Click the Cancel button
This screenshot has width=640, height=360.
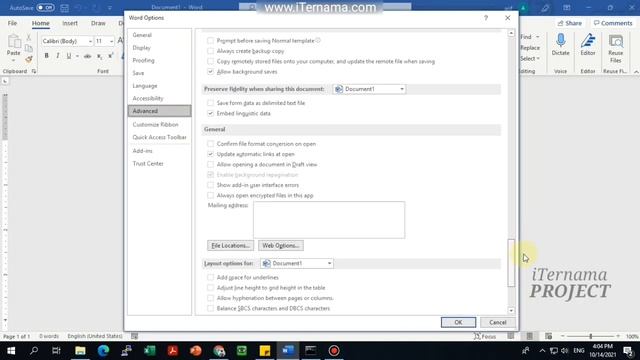point(498,322)
